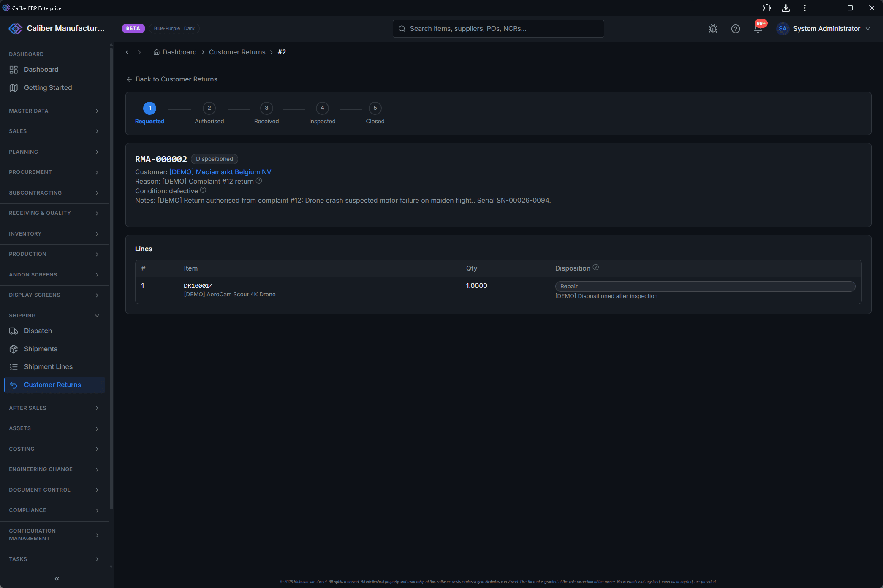This screenshot has height=588, width=883.
Task: Click the search magnifier icon
Action: pyautogui.click(x=402, y=29)
